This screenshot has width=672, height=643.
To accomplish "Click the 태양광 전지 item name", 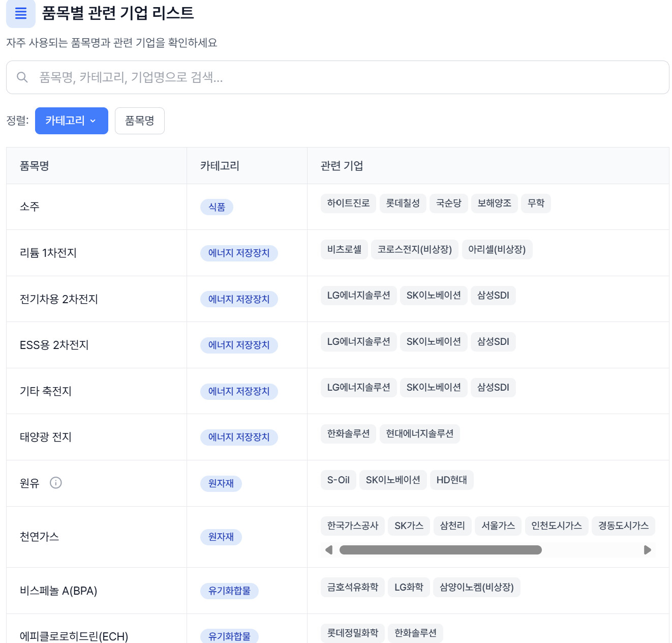I will tap(46, 437).
